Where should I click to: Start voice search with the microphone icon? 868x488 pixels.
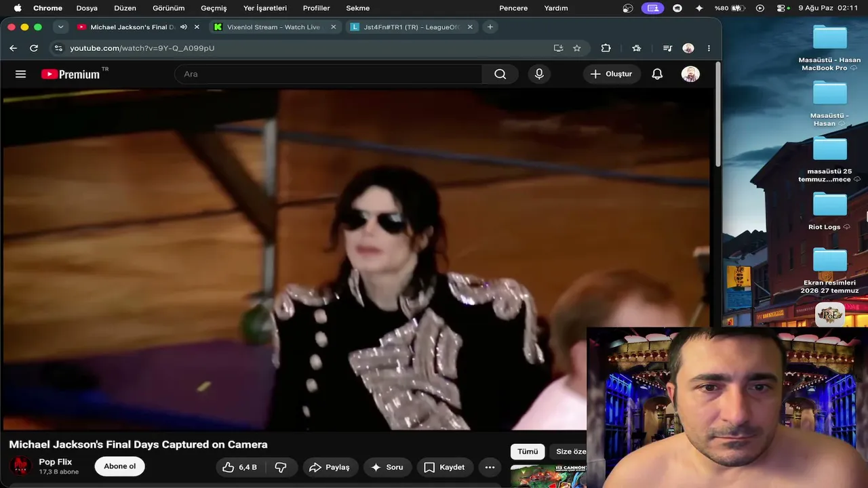tap(539, 74)
